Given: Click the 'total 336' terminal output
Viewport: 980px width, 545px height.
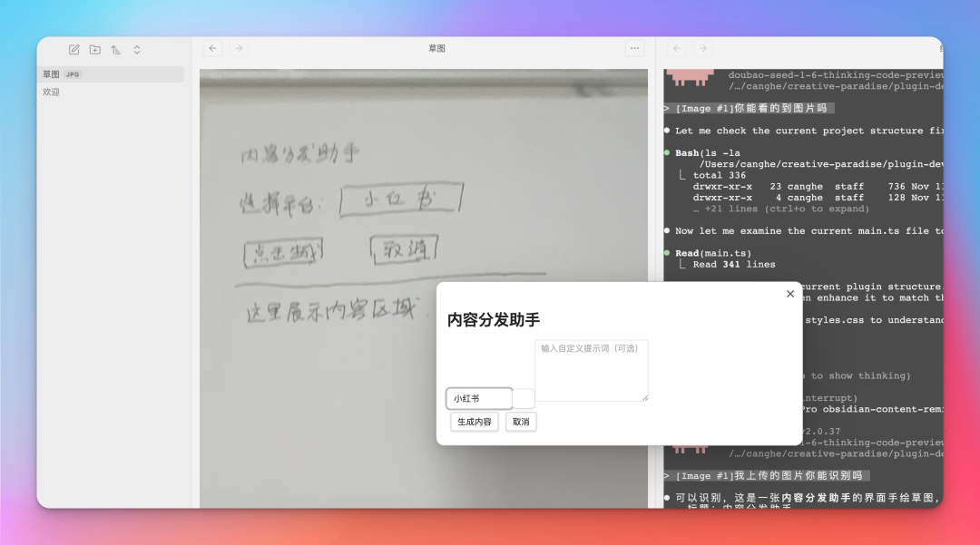Looking at the screenshot, I should point(719,175).
